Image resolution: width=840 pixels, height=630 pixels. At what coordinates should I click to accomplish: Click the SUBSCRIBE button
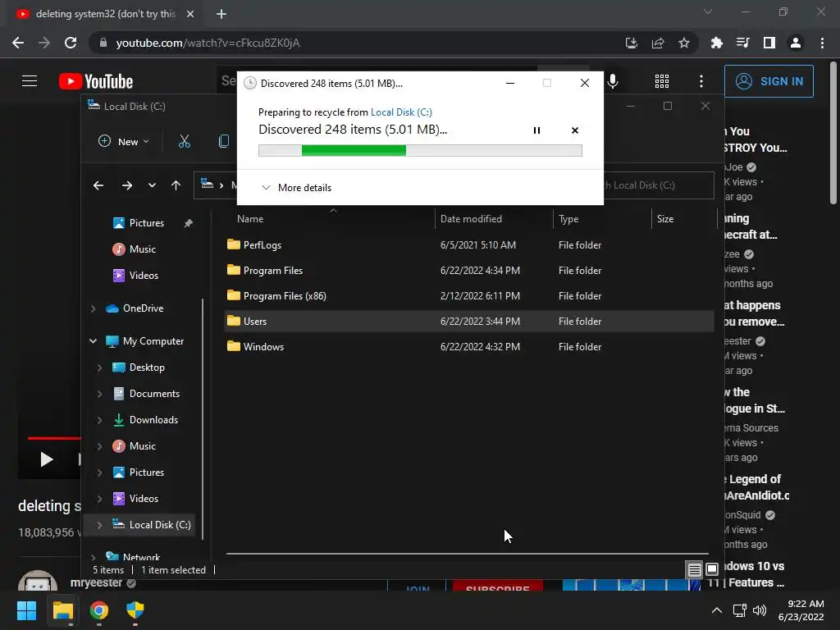click(498, 586)
